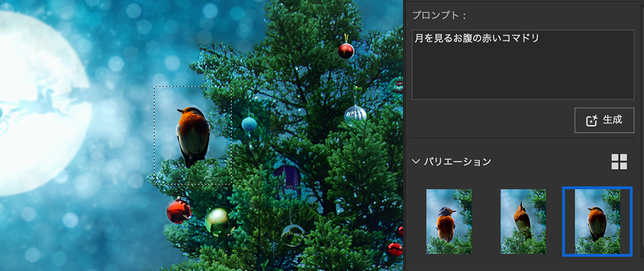Viewport: 644px width, 271px height.
Task: Click the Generate (生成) button
Action: coord(604,120)
